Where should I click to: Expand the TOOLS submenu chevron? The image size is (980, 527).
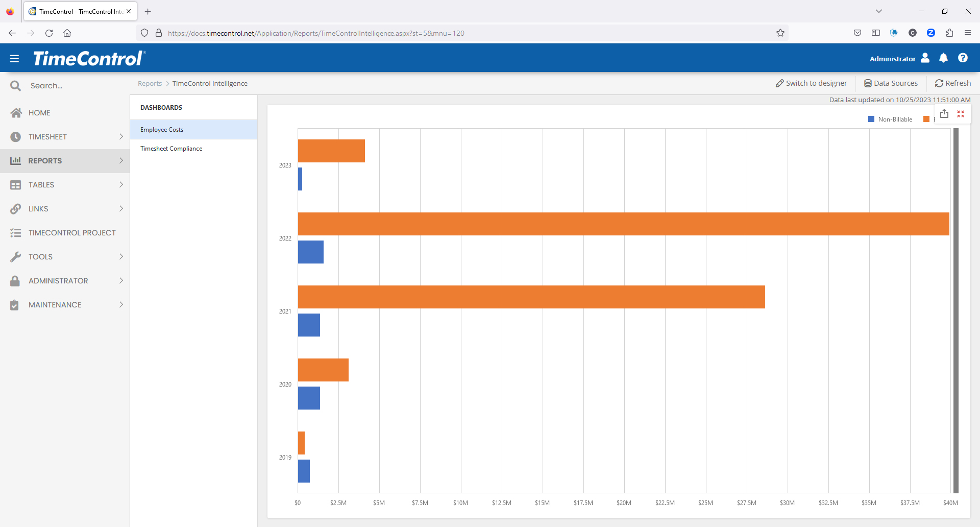tap(121, 257)
